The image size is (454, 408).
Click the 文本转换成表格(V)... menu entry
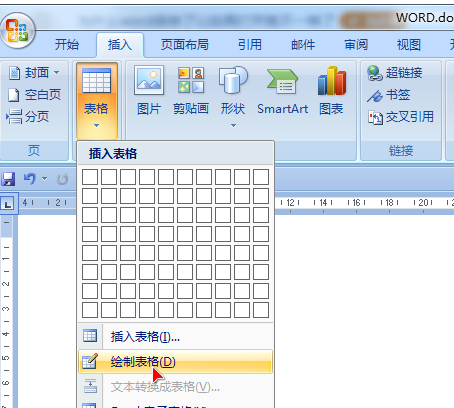pyautogui.click(x=176, y=387)
